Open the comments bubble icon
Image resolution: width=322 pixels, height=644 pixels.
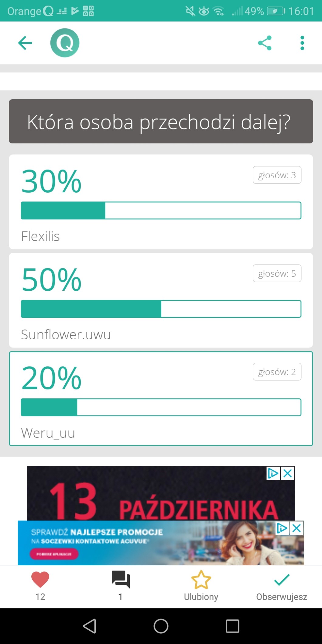click(121, 579)
